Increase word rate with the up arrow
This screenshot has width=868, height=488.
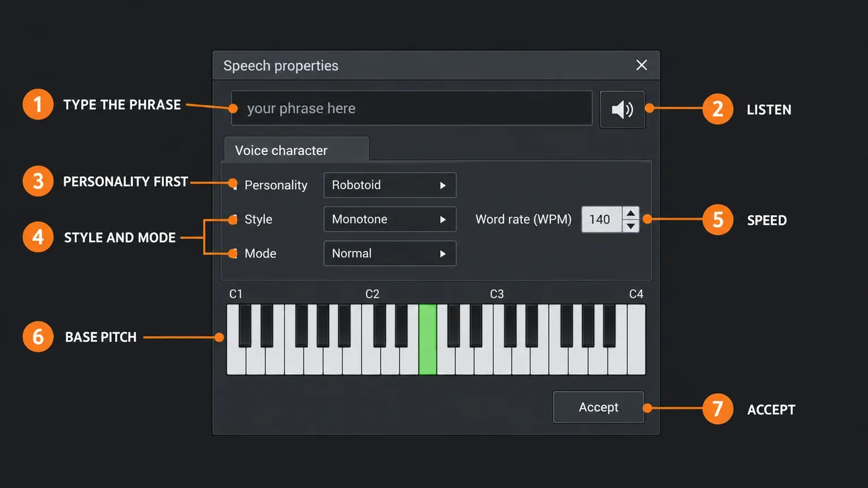point(631,213)
